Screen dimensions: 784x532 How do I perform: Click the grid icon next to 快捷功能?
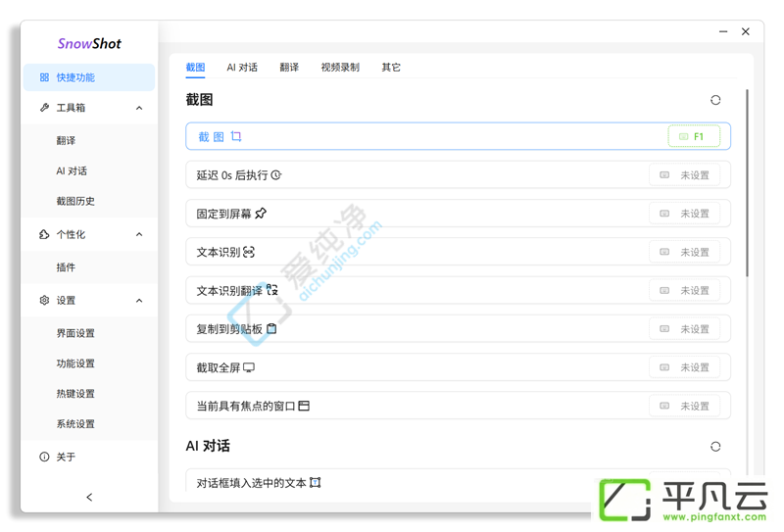44,77
